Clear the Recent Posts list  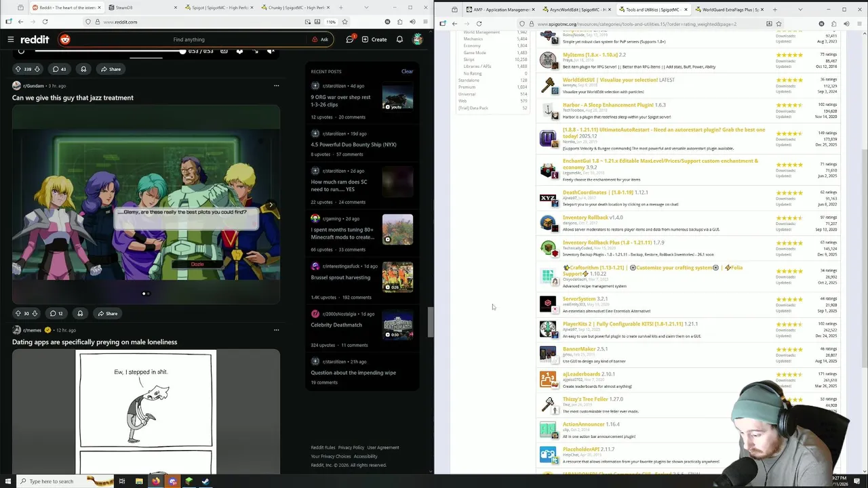click(407, 71)
